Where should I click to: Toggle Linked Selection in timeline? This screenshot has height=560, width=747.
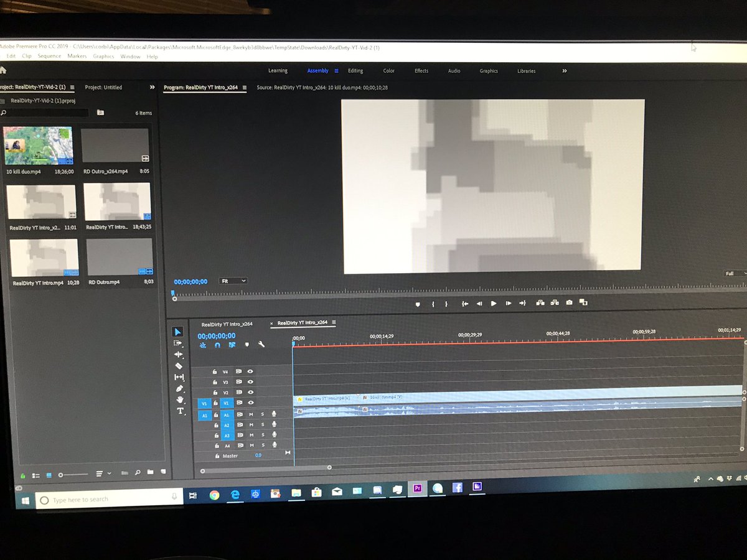232,344
